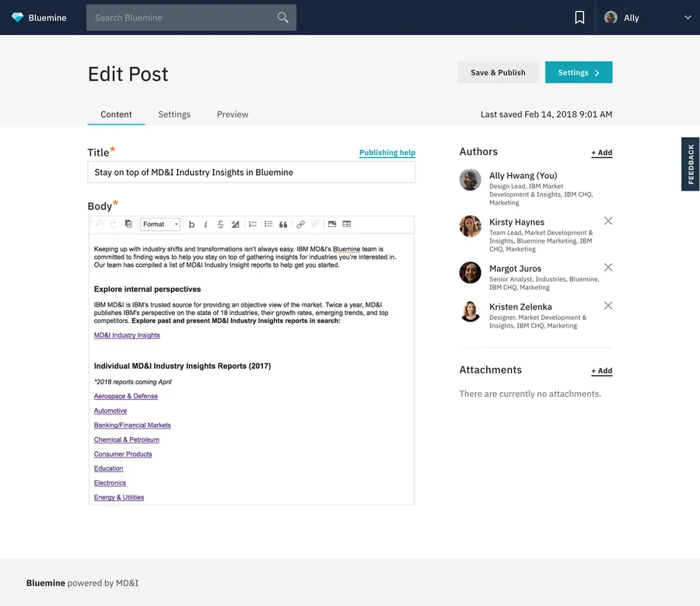700x606 pixels.
Task: Remove Margot Juros from authors
Action: [608, 267]
